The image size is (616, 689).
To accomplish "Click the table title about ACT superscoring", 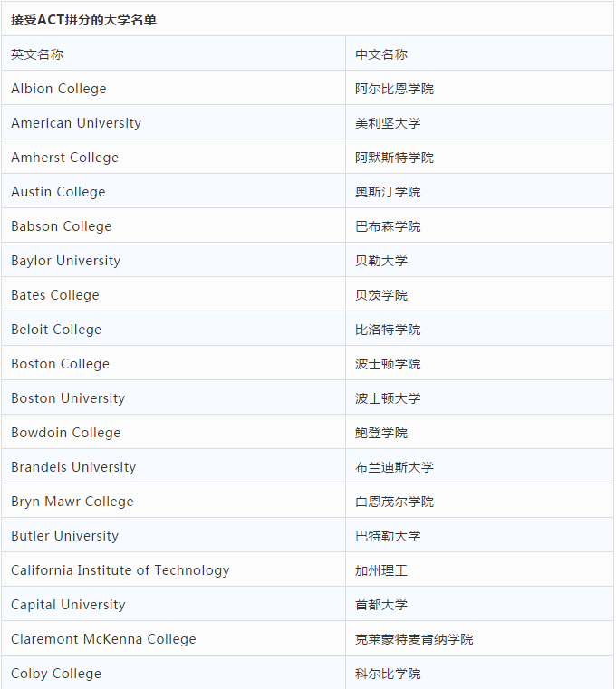I will tap(83, 20).
